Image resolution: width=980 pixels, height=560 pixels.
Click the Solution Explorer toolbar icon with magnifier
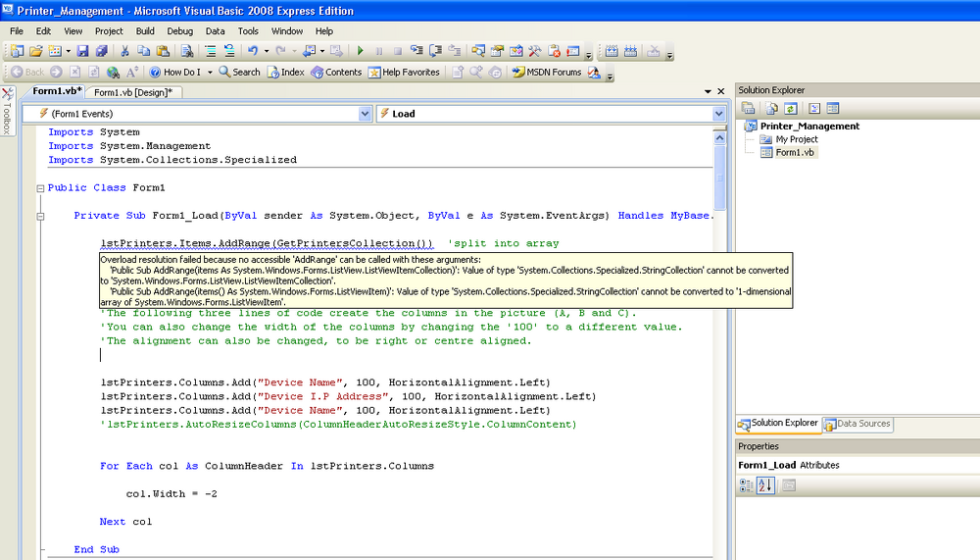tap(478, 51)
